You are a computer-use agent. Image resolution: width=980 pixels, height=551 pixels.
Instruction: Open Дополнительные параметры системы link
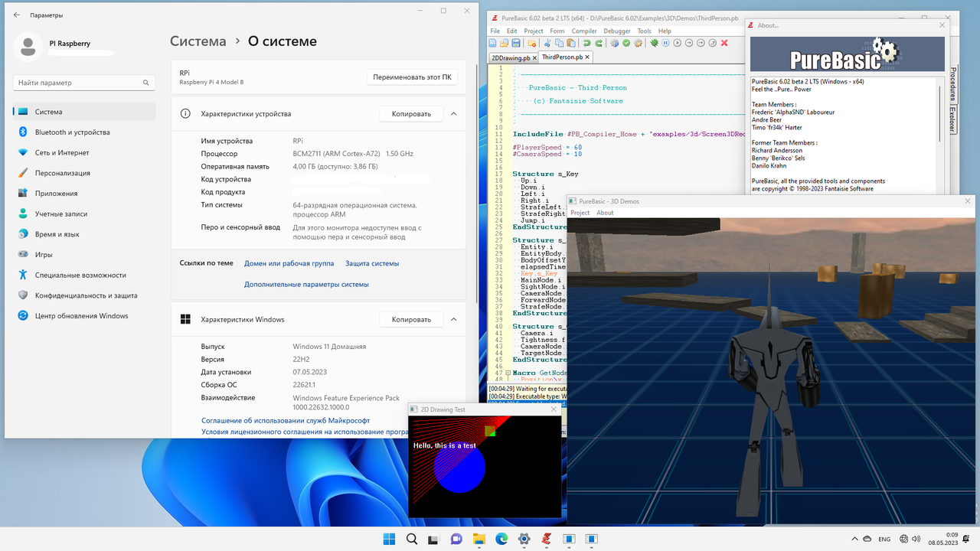click(x=306, y=284)
